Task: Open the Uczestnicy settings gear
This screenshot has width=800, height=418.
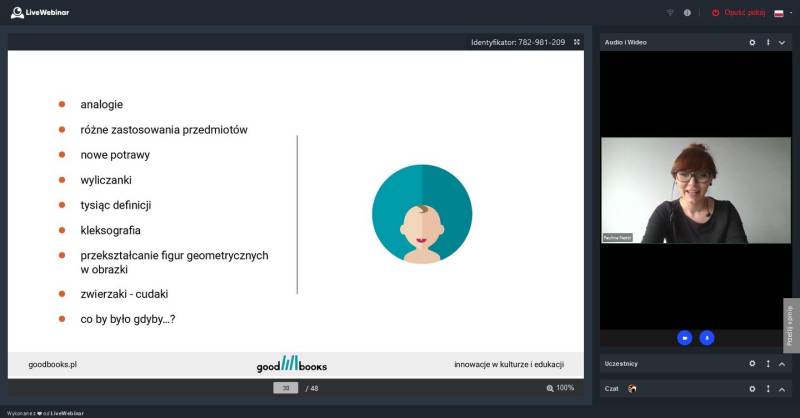Action: click(752, 363)
